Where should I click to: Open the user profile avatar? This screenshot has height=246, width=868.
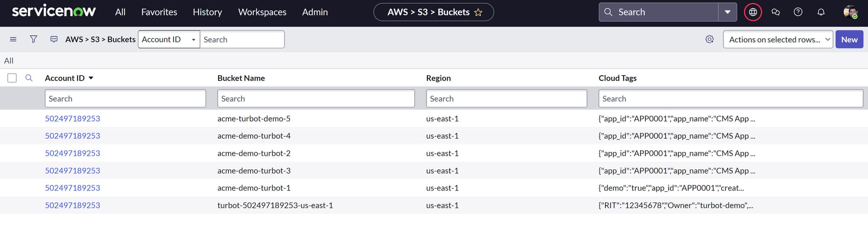[x=850, y=12]
